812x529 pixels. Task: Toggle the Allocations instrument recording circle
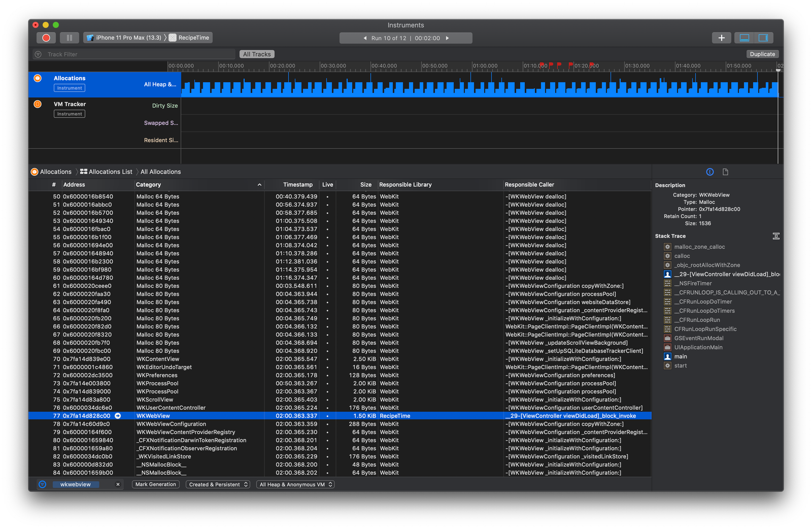(x=38, y=78)
